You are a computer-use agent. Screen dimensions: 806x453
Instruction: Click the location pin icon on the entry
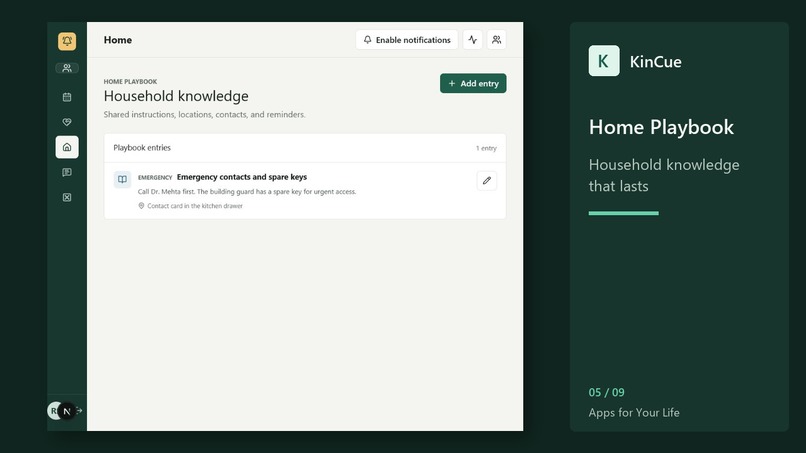(x=141, y=206)
